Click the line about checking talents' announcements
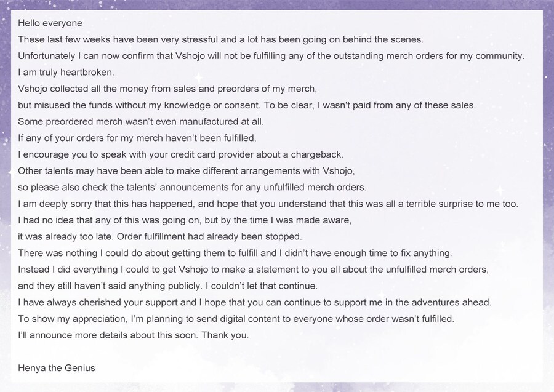554x392 pixels. tap(192, 187)
